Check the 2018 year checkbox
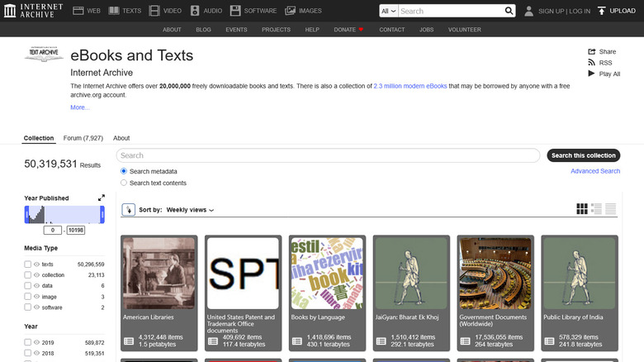 click(x=27, y=353)
